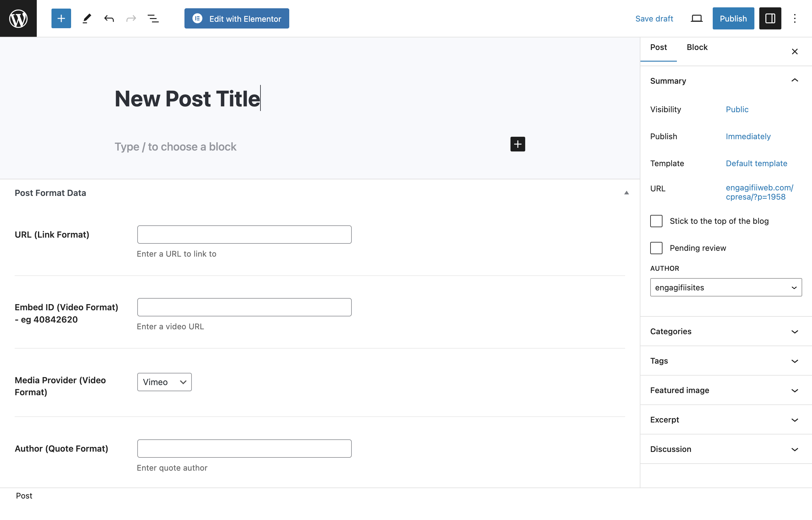Click Edit with Elementor button
The image size is (812, 520).
click(237, 19)
